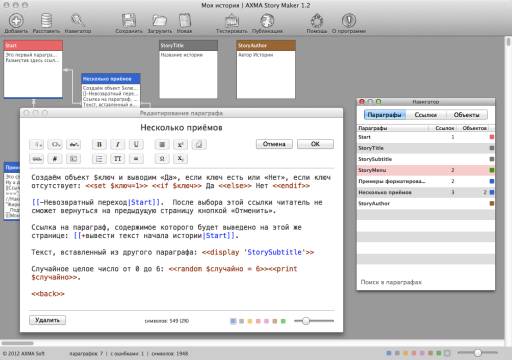
Task: Click the Добавить (add paragraph) toolbar icon
Action: [x=16, y=21]
